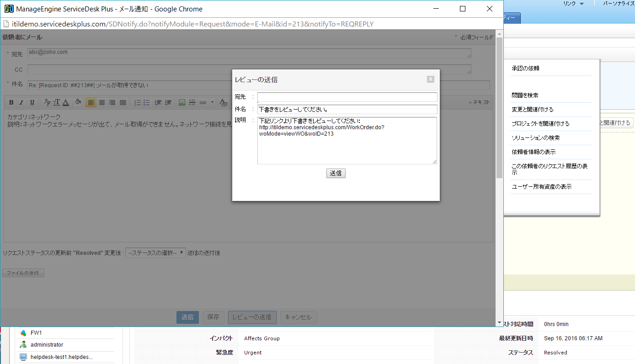Viewport: 635px width, 364px height.
Task: Increase indent in the editor toolbar
Action: point(168,102)
